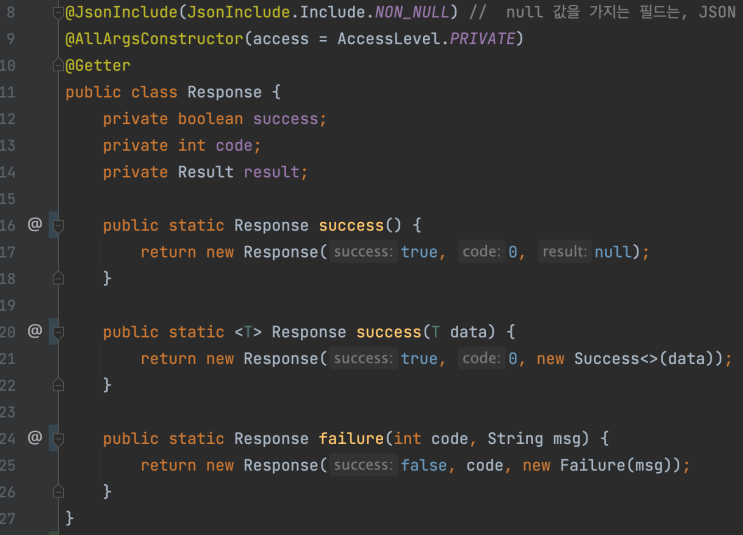Image resolution: width=743 pixels, height=535 pixels.
Task: Click fold end marker on line 26
Action: pyautogui.click(x=58, y=491)
